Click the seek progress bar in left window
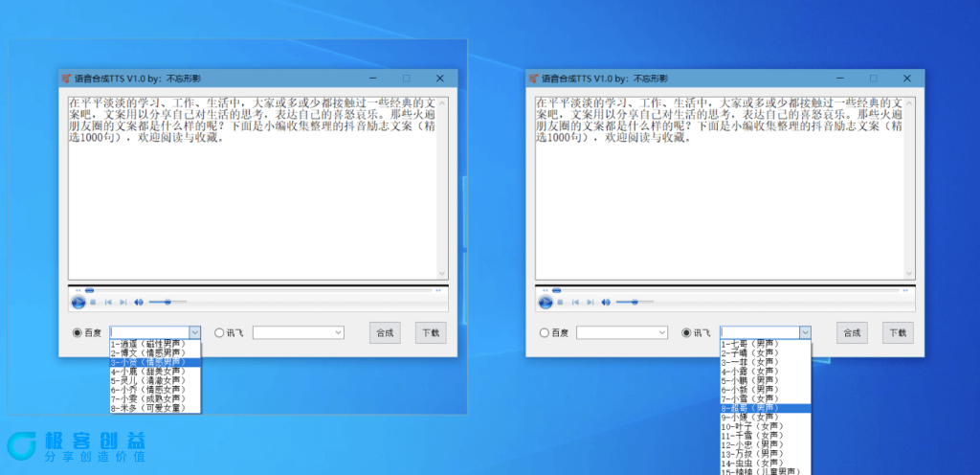980x475 pixels. (258, 290)
